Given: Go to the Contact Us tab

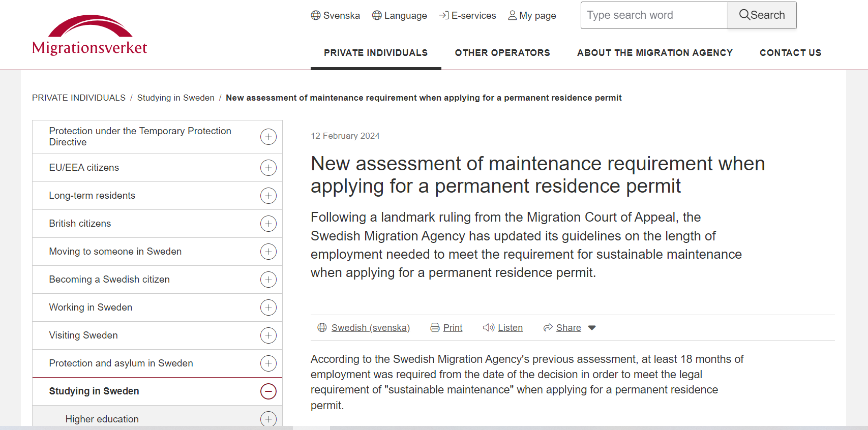Looking at the screenshot, I should coord(790,53).
